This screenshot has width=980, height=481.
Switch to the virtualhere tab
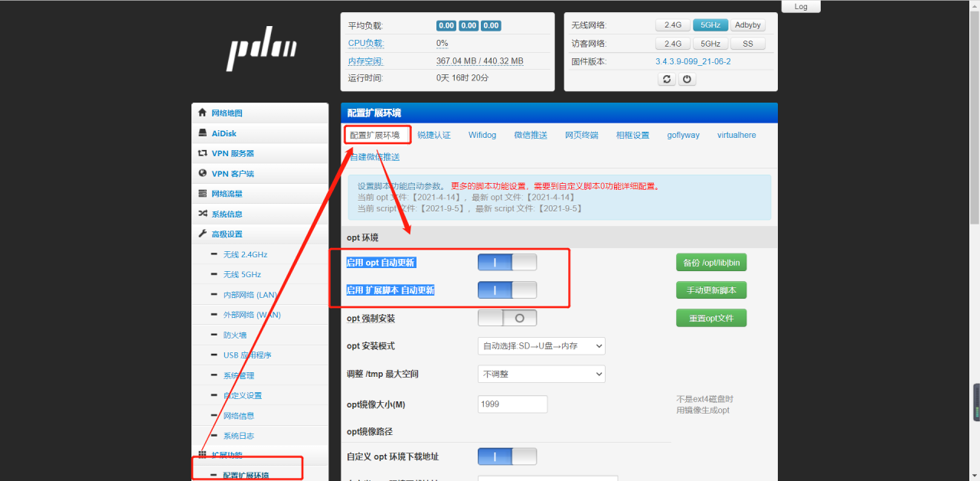(737, 136)
